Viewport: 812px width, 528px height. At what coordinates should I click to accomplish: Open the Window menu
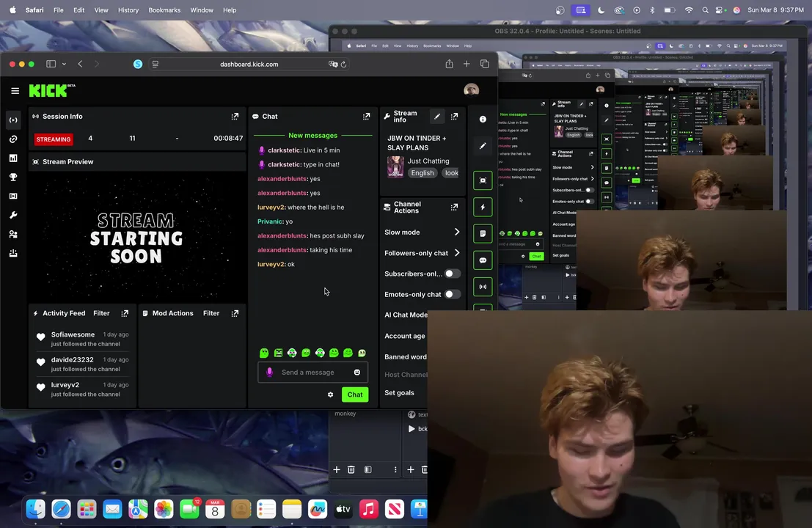click(x=202, y=10)
